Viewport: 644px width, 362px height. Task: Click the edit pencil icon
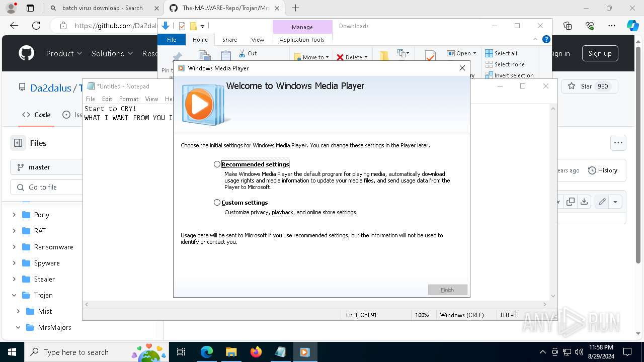point(602,202)
